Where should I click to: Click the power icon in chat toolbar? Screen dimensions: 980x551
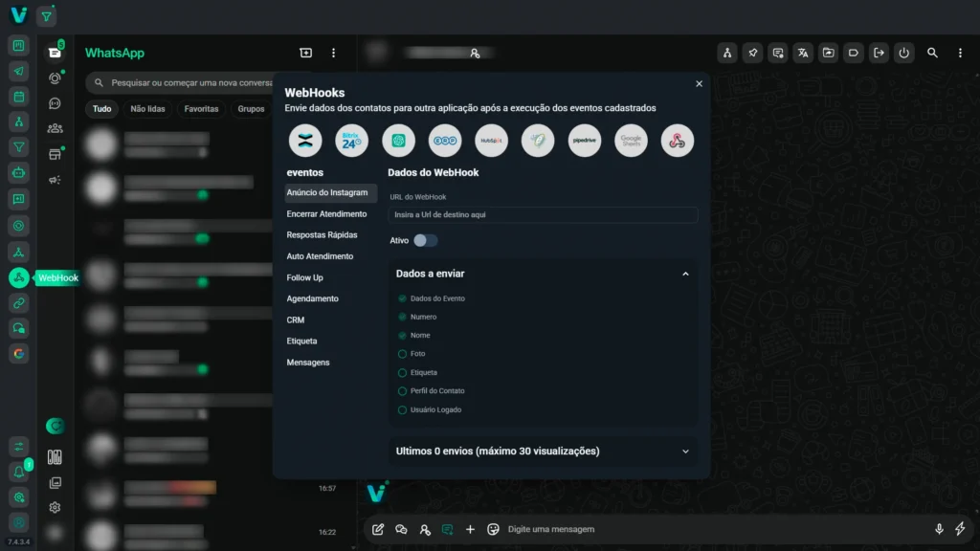point(903,53)
